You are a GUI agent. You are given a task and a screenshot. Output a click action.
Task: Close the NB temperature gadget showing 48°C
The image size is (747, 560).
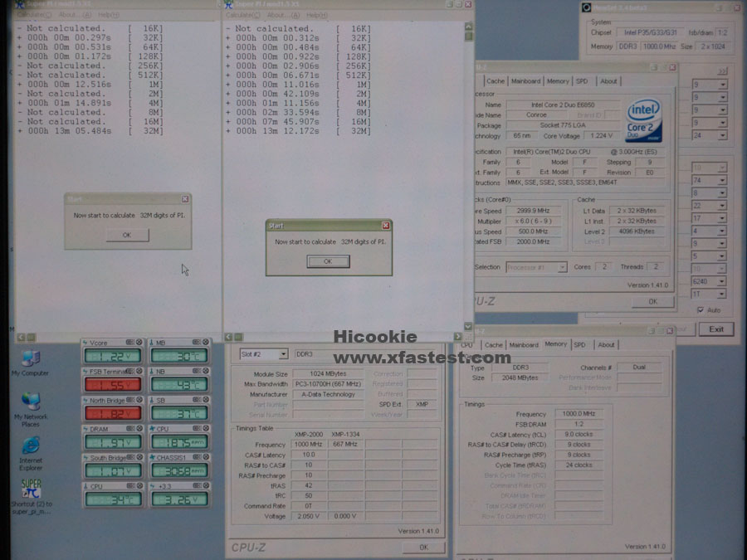(206, 371)
